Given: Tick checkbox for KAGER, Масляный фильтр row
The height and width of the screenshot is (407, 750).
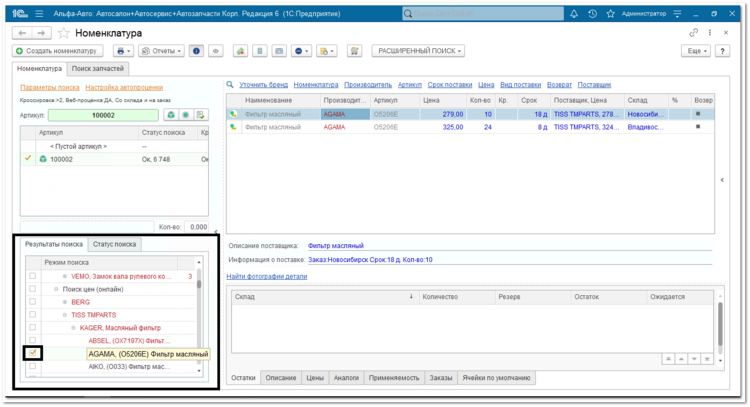Looking at the screenshot, I should coord(33,328).
